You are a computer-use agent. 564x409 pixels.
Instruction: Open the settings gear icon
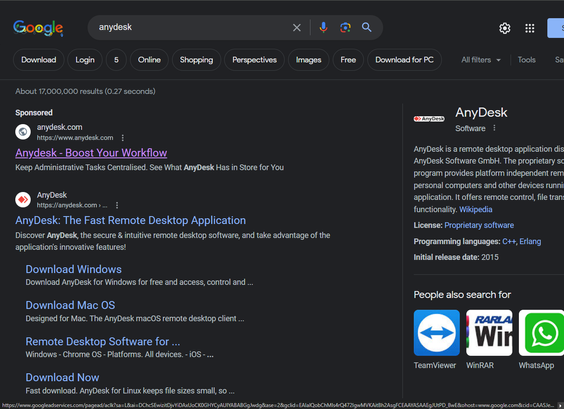click(x=505, y=28)
